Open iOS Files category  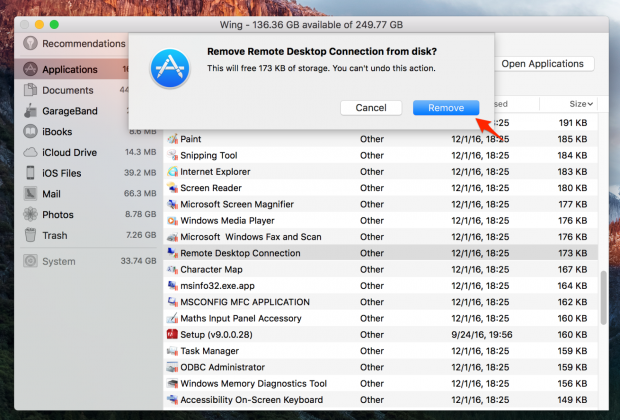pyautogui.click(x=62, y=173)
